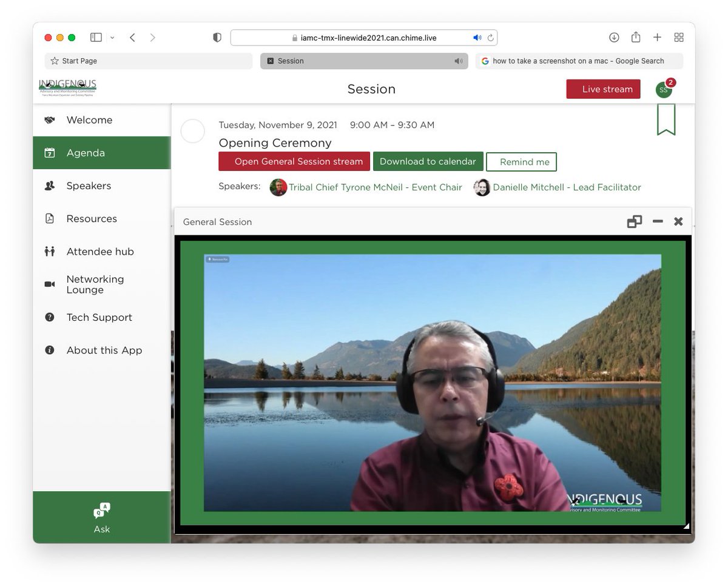Close the General Session panel
The height and width of the screenshot is (587, 728).
[x=678, y=222]
